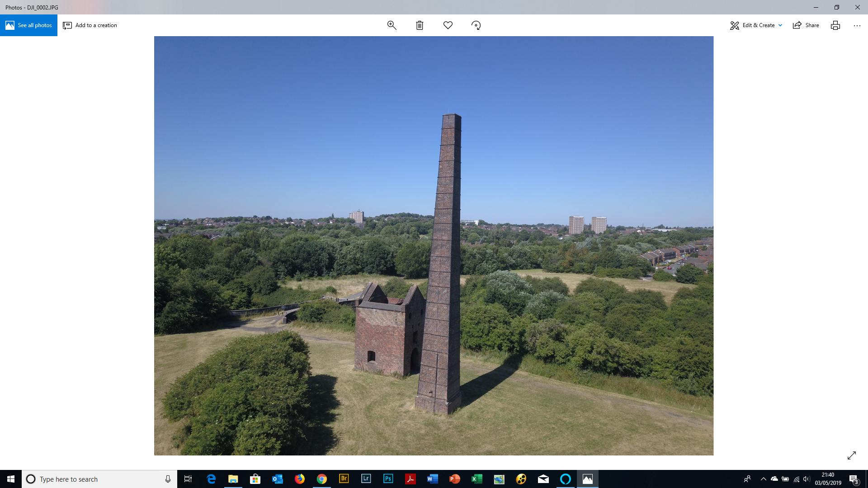Viewport: 868px width, 488px height.
Task: Show hidden system tray icons
Action: [764, 479]
